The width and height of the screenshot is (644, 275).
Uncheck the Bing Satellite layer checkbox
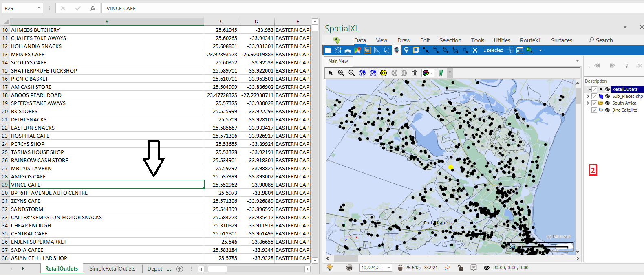tap(594, 110)
